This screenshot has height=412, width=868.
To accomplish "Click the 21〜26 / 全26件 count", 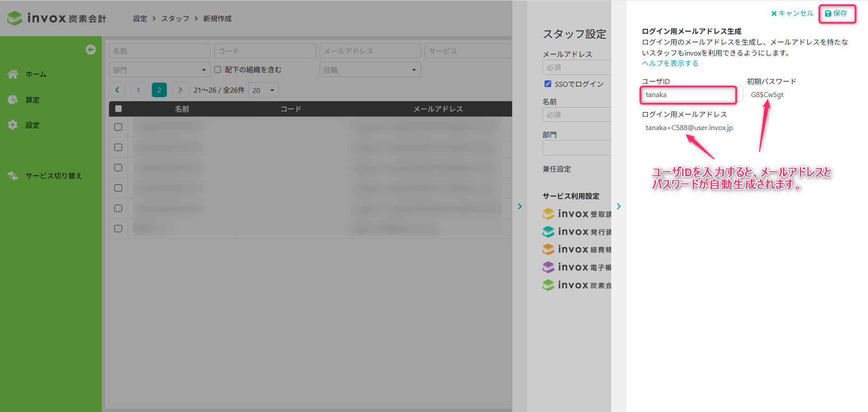I will click(x=219, y=90).
